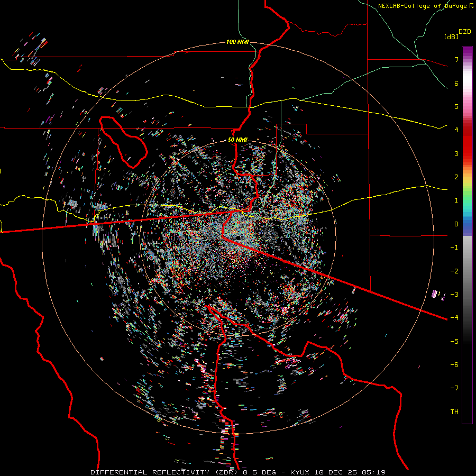Click the -5 value on the dB scale

tap(454, 342)
